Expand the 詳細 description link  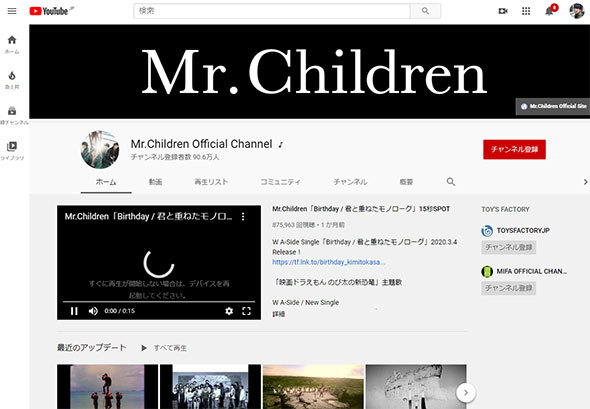click(x=278, y=314)
